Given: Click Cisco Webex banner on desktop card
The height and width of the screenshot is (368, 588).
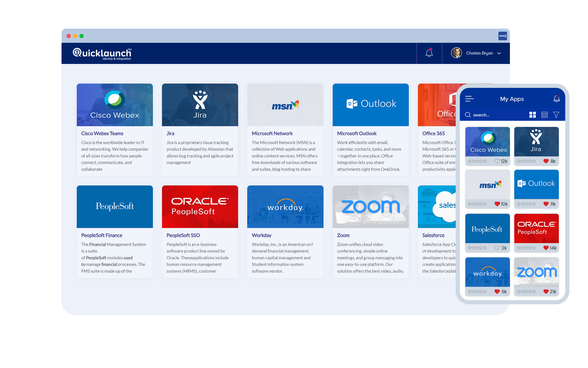Looking at the screenshot, I should tap(115, 105).
